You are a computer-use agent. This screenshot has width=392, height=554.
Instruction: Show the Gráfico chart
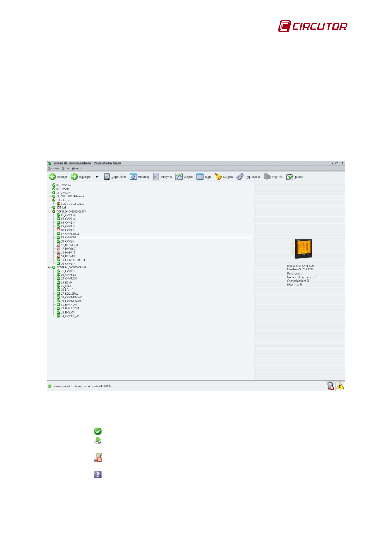(184, 177)
